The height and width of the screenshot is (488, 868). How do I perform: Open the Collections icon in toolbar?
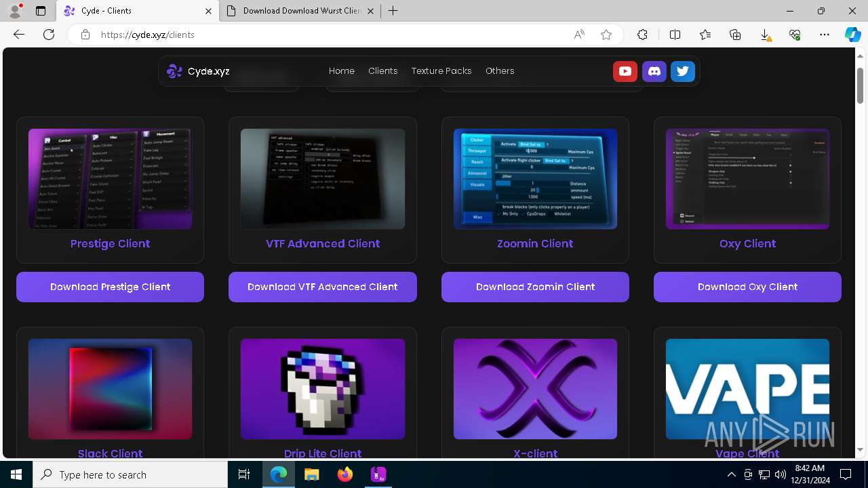pyautogui.click(x=735, y=35)
